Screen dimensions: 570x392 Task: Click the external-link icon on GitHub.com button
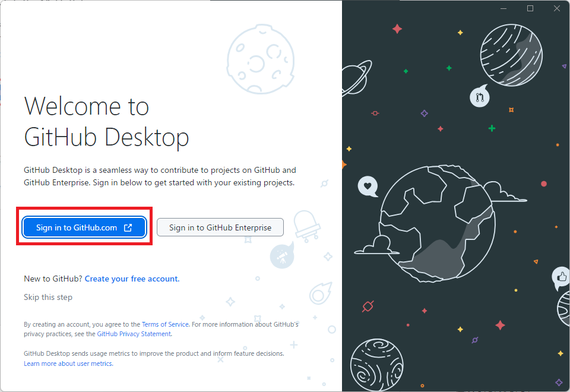click(x=128, y=227)
